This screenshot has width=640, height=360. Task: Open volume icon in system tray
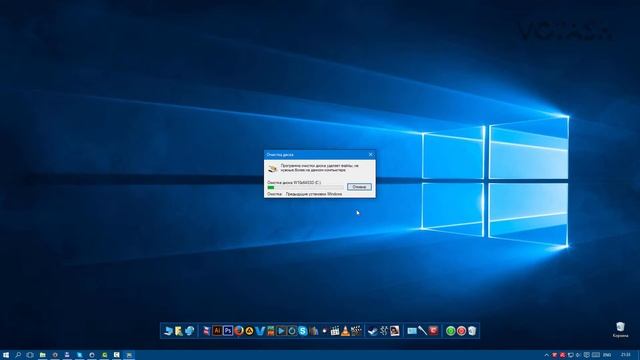tap(578, 355)
